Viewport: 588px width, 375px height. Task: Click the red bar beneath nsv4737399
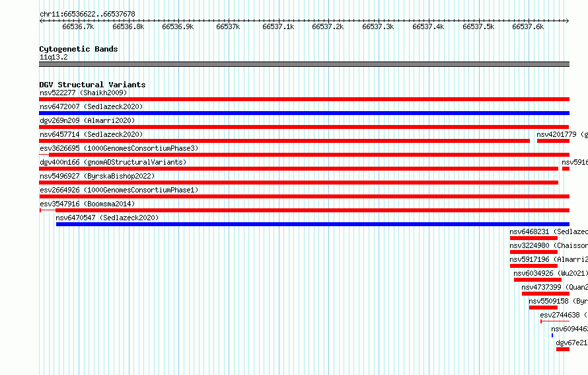click(x=546, y=294)
